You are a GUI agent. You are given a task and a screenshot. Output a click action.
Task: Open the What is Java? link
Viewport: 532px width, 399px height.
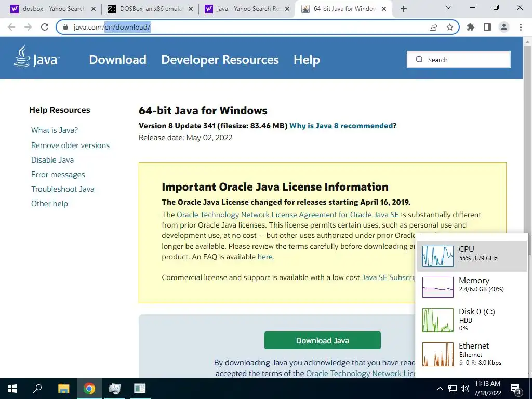55,130
